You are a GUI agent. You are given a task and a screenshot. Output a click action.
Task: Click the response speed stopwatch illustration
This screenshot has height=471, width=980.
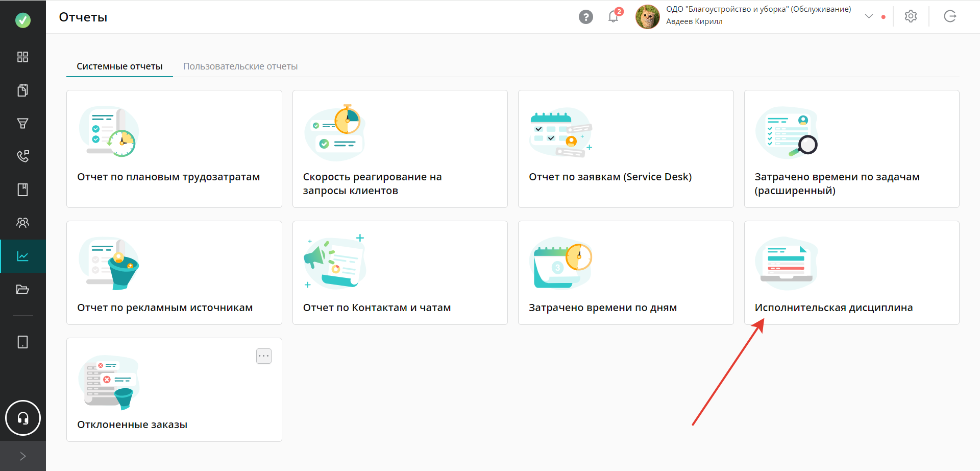coord(335,133)
